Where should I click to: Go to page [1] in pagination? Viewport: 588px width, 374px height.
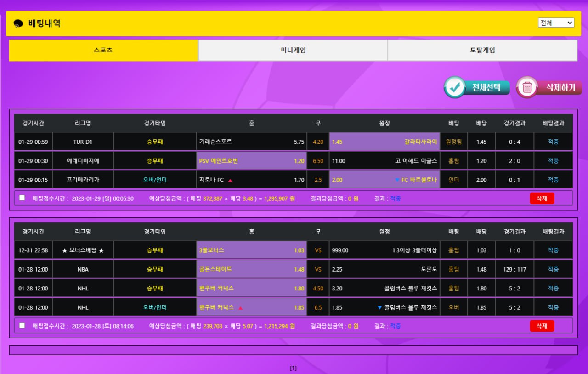tap(294, 368)
